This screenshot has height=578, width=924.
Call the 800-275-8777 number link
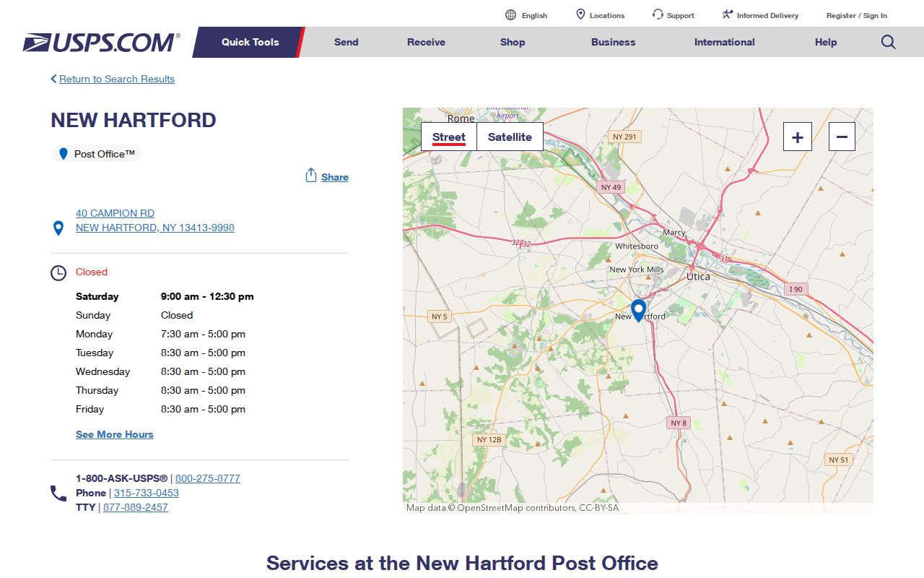(x=208, y=478)
